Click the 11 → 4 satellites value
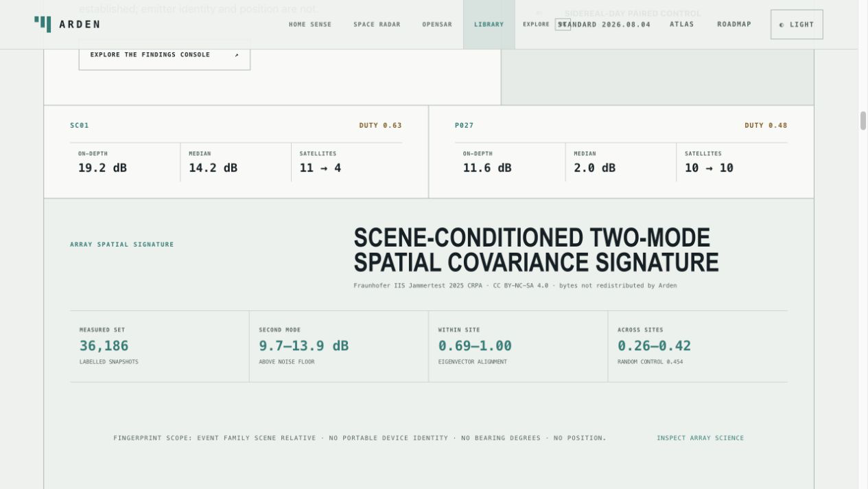Viewport: 868px width, 489px height. [x=320, y=168]
